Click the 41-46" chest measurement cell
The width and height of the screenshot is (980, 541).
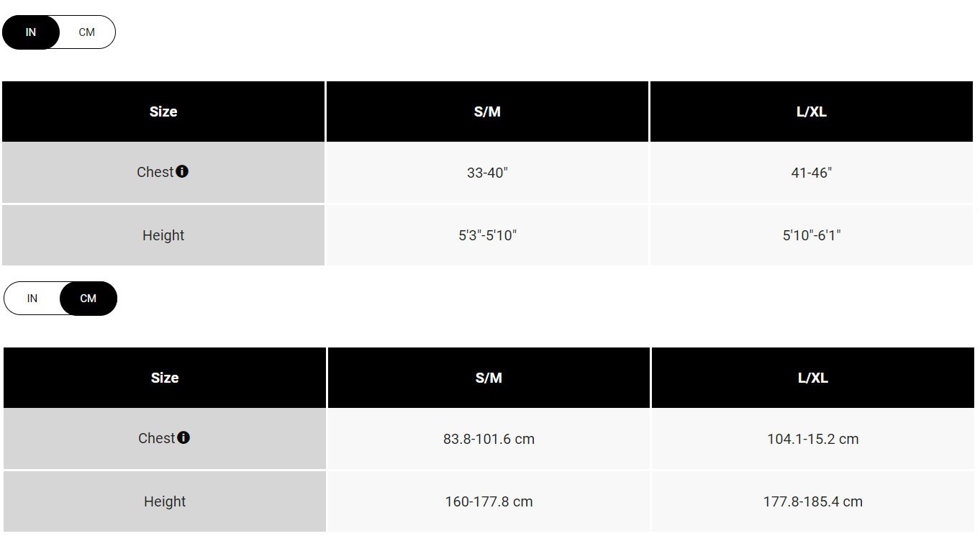[x=812, y=173]
